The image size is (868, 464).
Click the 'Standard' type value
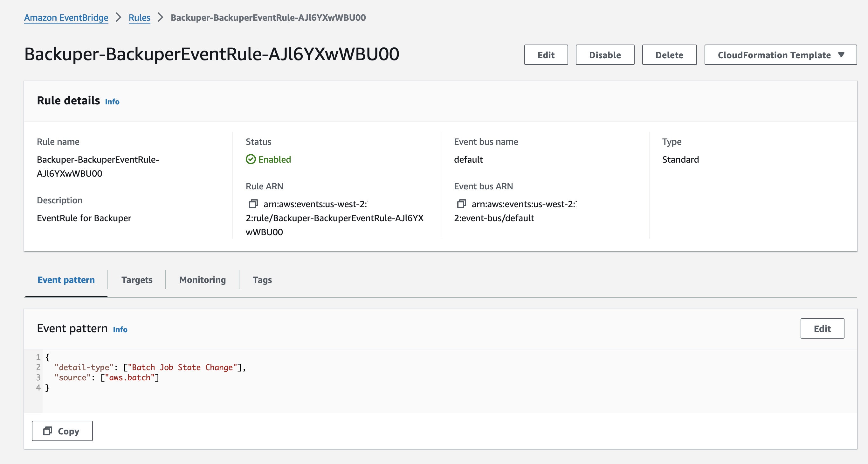tap(680, 159)
